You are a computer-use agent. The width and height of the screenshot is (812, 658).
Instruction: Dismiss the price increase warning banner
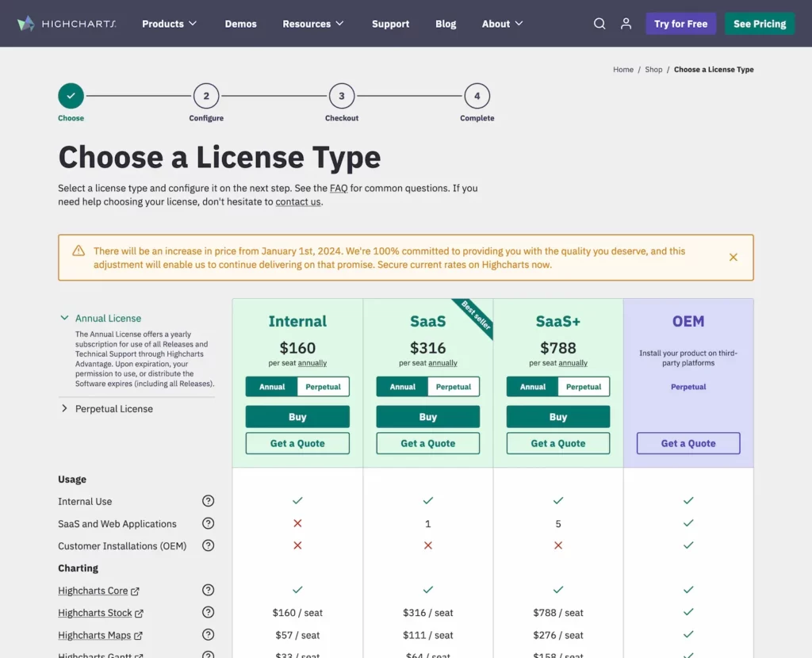(733, 257)
